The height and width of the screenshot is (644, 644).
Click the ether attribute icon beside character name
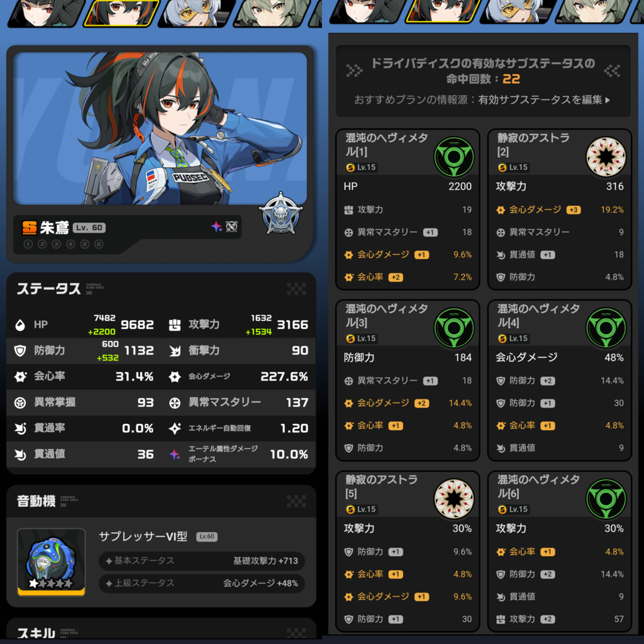click(216, 226)
